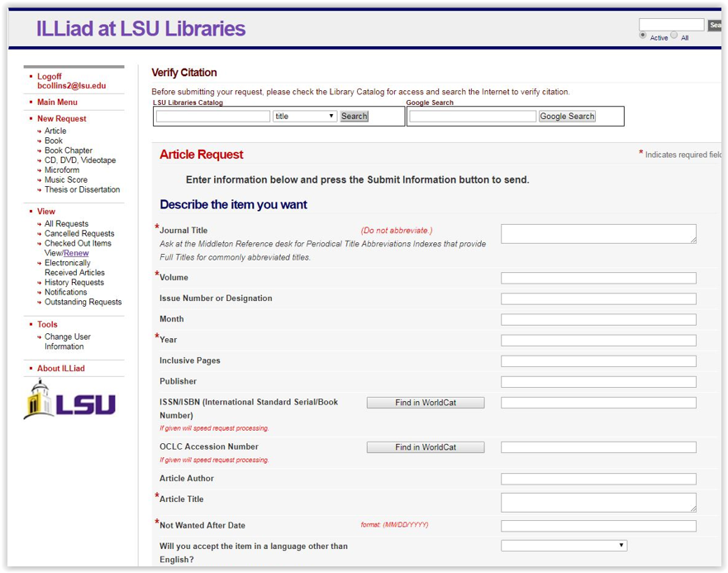The image size is (728, 573).
Task: Click the Publisher input field
Action: [x=598, y=382]
